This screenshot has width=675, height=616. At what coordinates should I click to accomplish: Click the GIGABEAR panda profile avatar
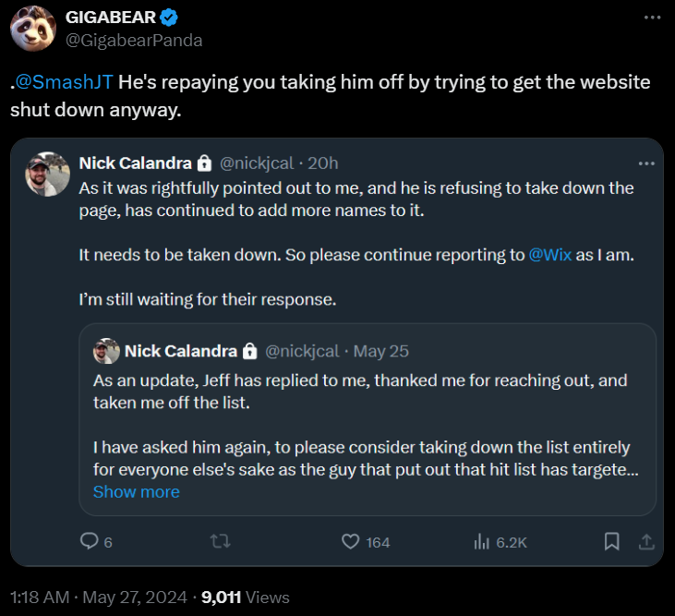pos(32,29)
